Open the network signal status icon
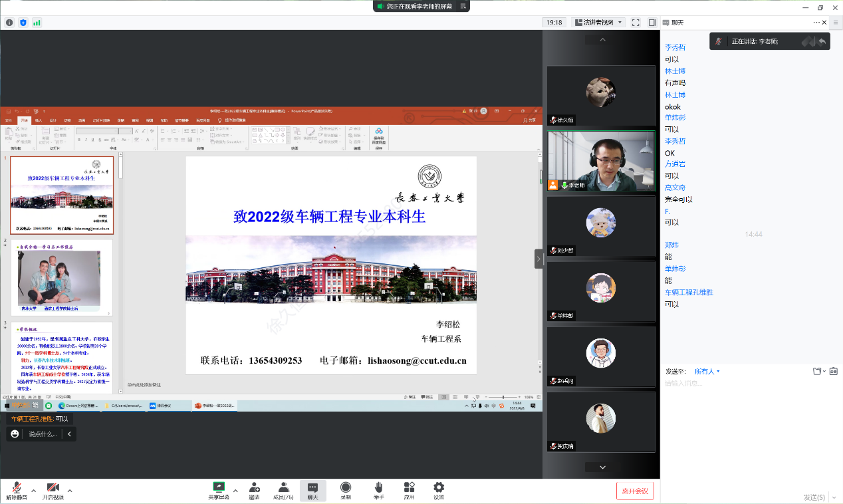The image size is (843, 504). click(37, 22)
